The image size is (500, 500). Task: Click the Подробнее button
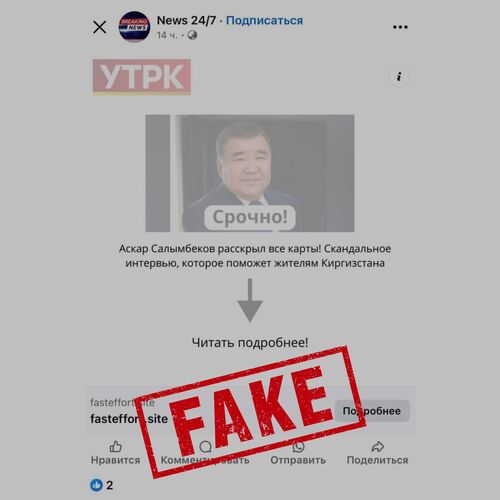point(372,411)
